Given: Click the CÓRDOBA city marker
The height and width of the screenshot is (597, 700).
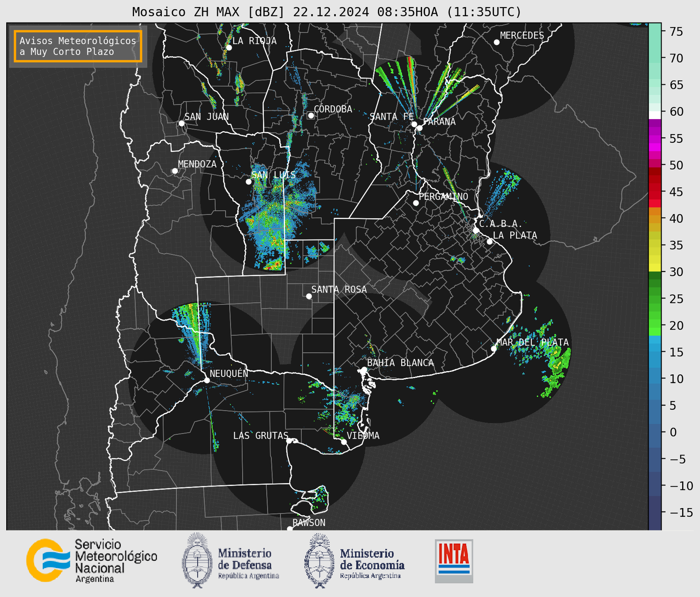Looking at the screenshot, I should point(311,115).
